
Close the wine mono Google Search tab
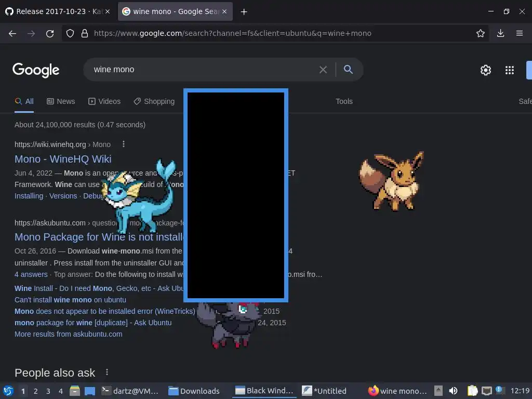click(224, 11)
